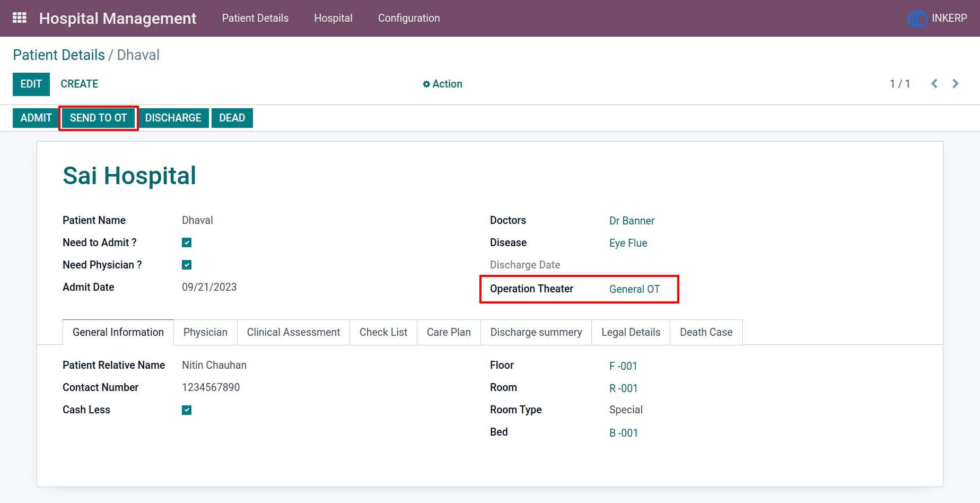This screenshot has width=980, height=503.
Task: Open the Death Case tab
Action: (x=706, y=332)
